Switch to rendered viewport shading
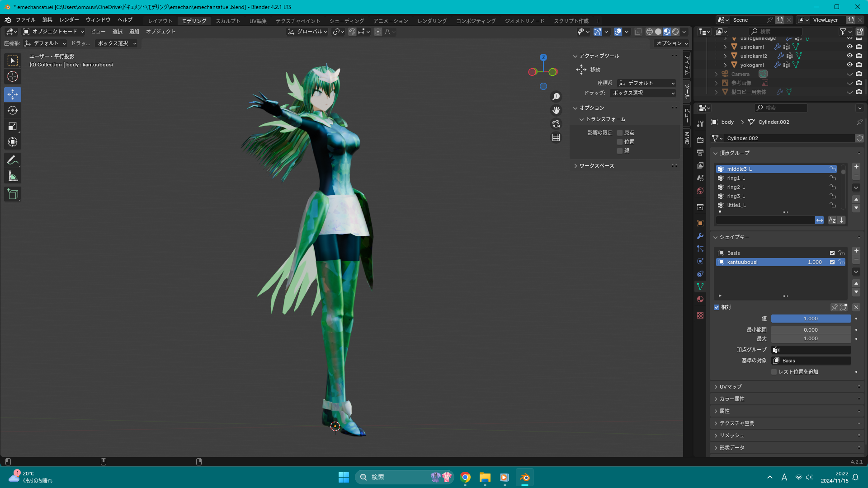868x488 pixels. tap(675, 32)
